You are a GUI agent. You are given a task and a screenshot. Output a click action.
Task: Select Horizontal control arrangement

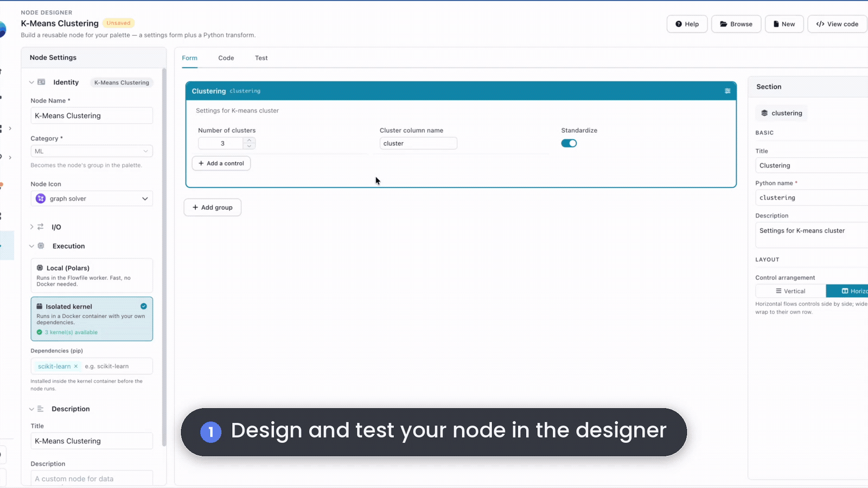click(x=847, y=291)
